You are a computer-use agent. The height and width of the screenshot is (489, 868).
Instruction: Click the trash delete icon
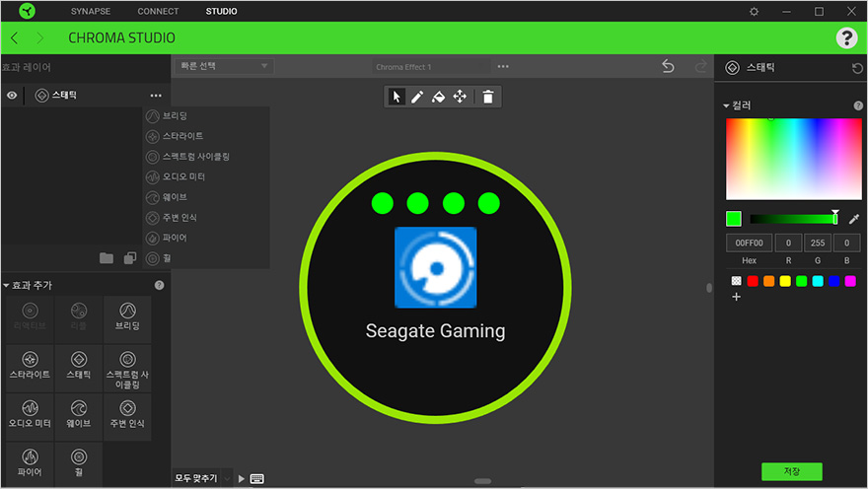pos(487,97)
